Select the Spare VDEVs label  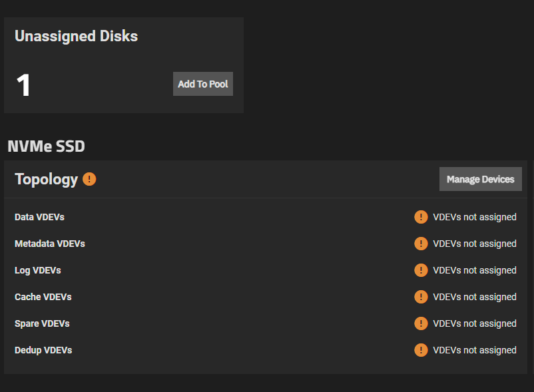(x=42, y=323)
